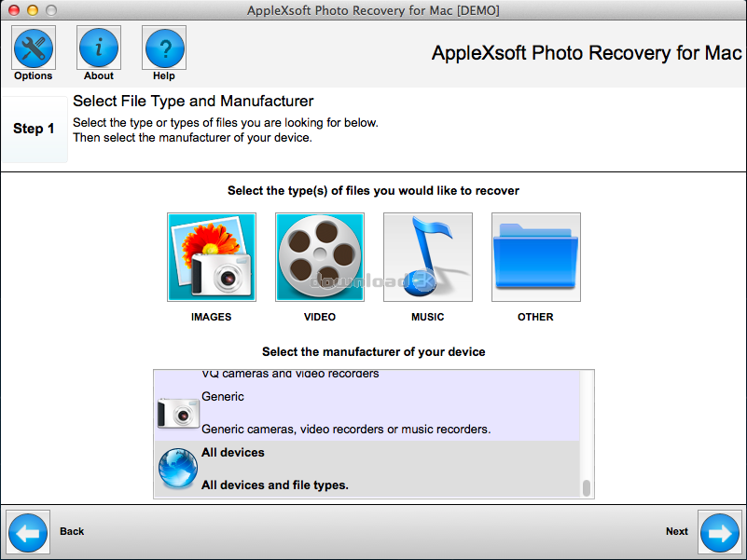The image size is (747, 560).
Task: Click the About info icon
Action: pos(99,47)
